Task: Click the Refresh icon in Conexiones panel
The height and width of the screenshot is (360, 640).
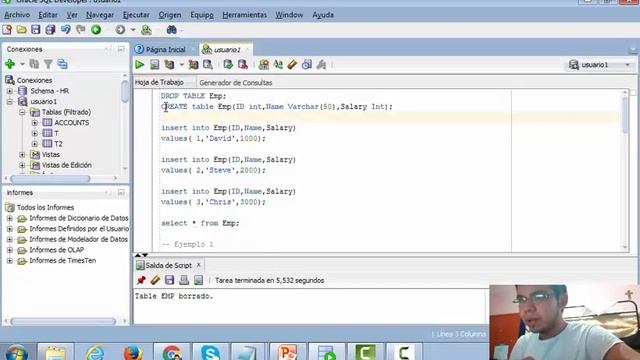Action: (34, 64)
